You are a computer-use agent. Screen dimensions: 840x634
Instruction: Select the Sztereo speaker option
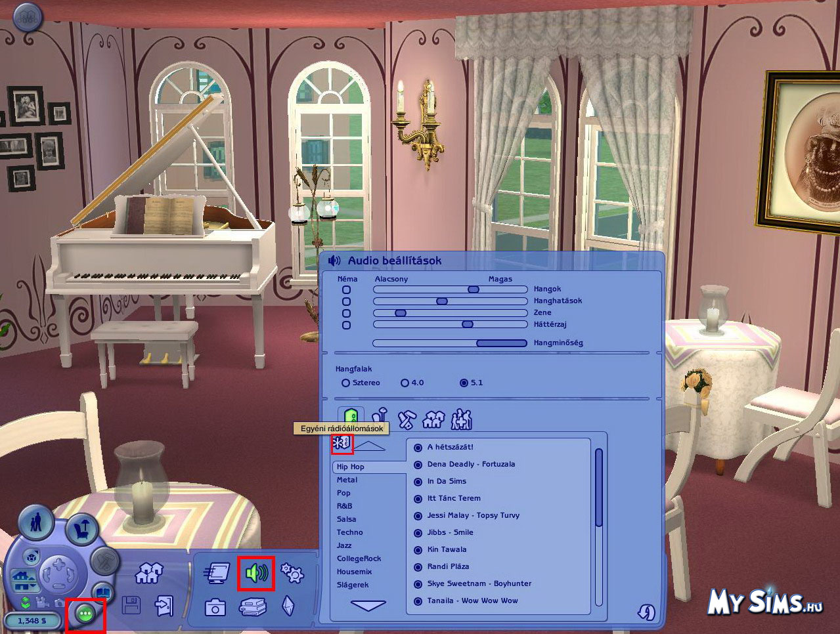[x=345, y=383]
